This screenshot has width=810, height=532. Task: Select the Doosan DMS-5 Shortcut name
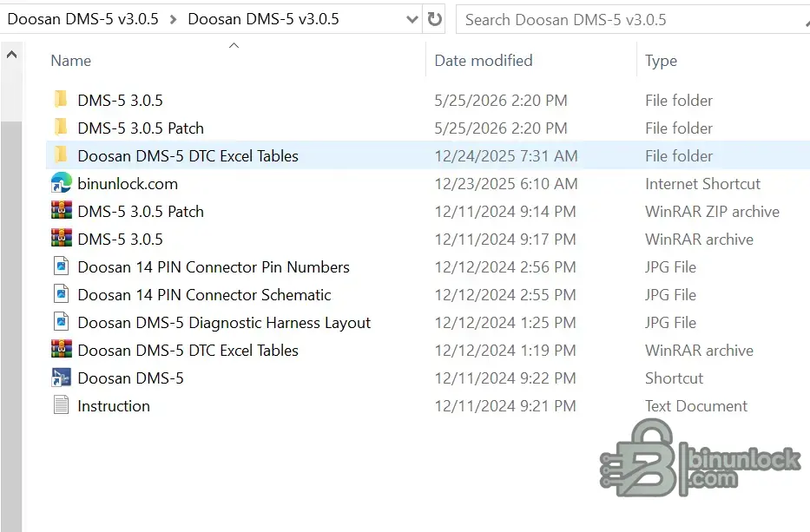(130, 378)
